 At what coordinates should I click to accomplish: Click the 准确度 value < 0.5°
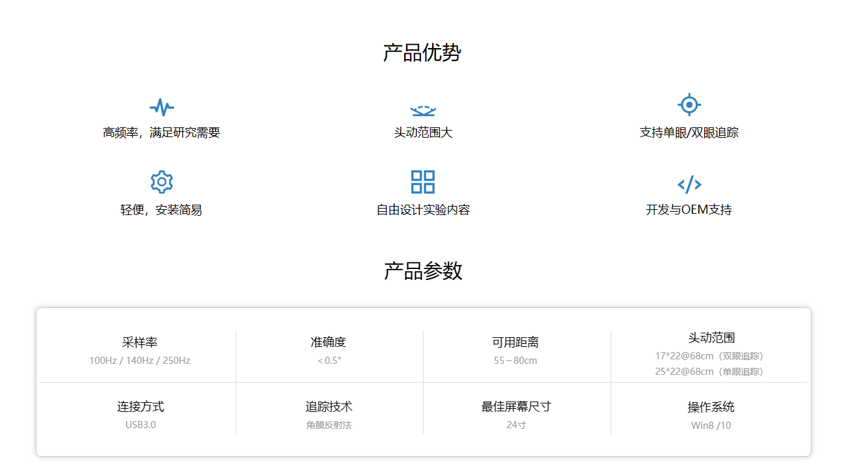point(329,361)
